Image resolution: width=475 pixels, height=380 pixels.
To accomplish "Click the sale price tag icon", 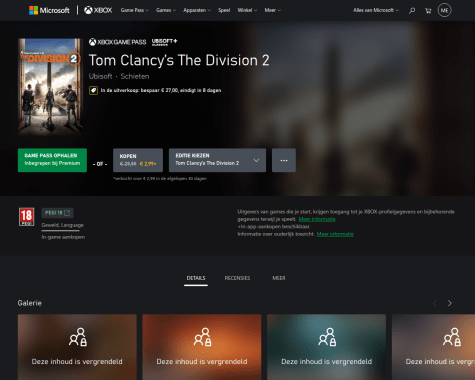I will click(x=93, y=90).
